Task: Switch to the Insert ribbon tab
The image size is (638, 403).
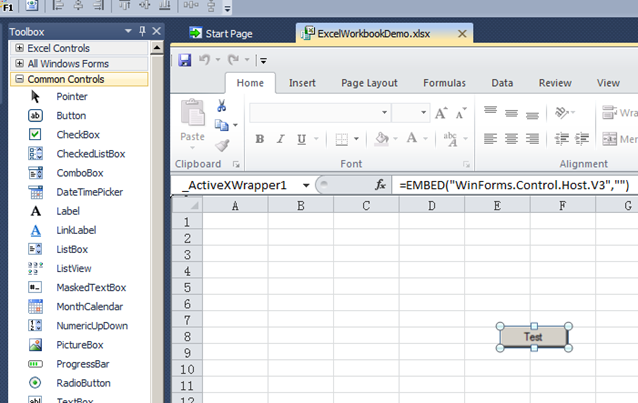Action: point(302,83)
